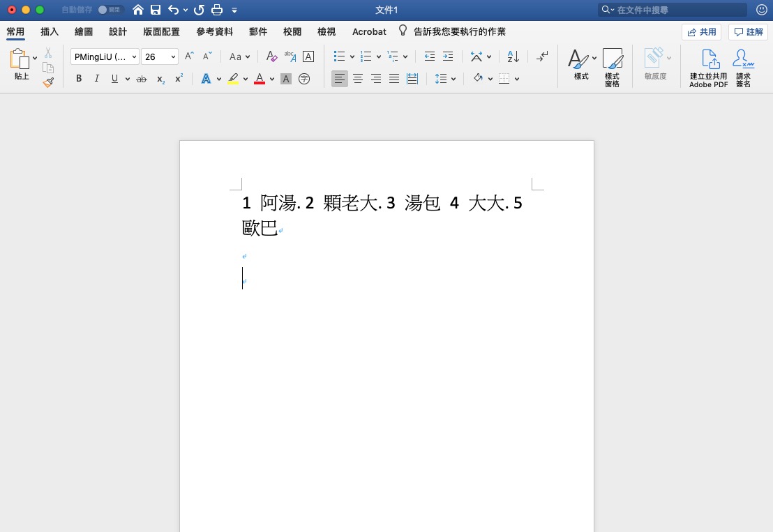
Task: Click the Sort A-Z icon
Action: pyautogui.click(x=513, y=56)
